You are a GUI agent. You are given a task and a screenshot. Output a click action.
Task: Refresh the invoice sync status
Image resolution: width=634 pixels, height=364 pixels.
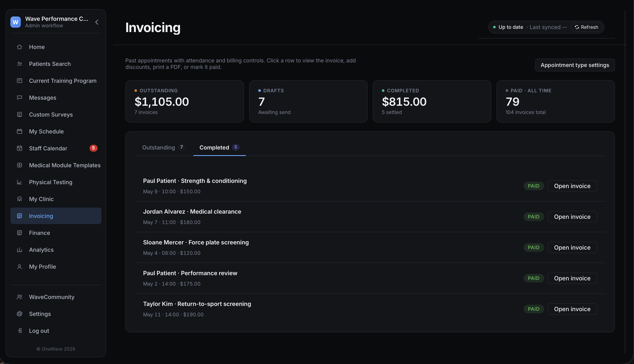(x=587, y=27)
